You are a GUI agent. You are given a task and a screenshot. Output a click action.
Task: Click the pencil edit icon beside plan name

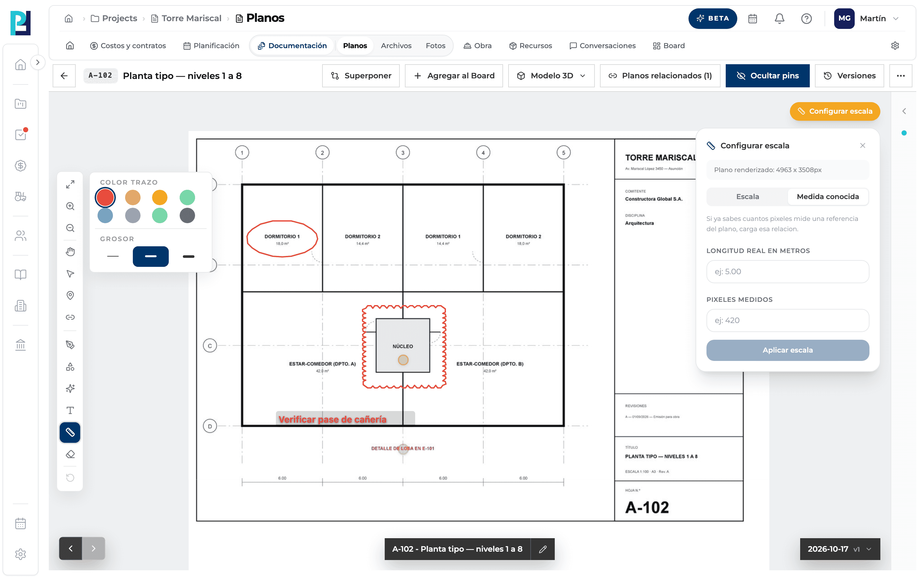click(543, 549)
